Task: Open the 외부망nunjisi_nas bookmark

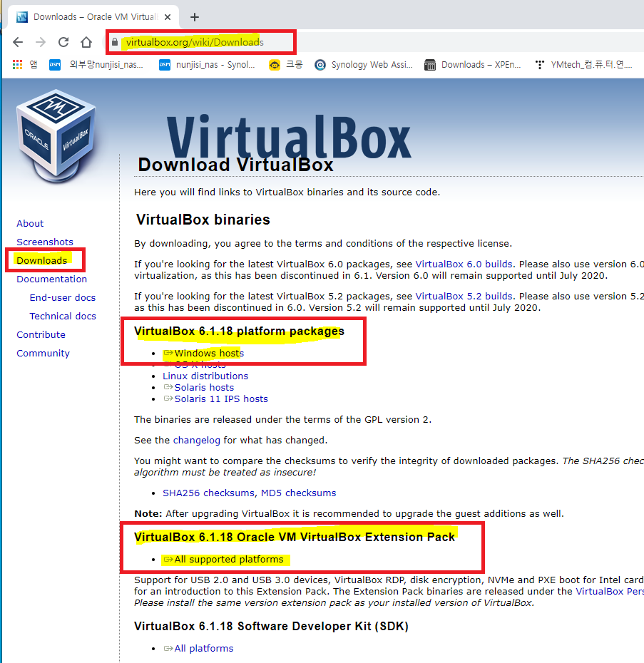Action: tap(96, 65)
